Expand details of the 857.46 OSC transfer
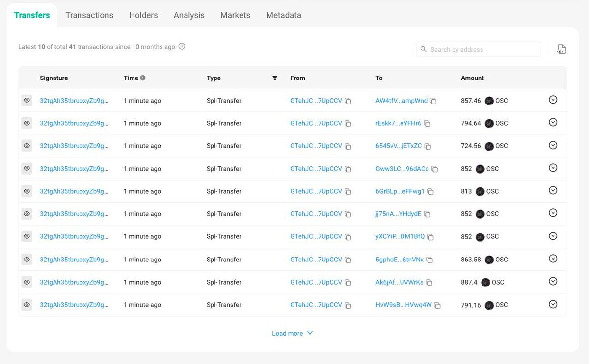 pos(553,100)
